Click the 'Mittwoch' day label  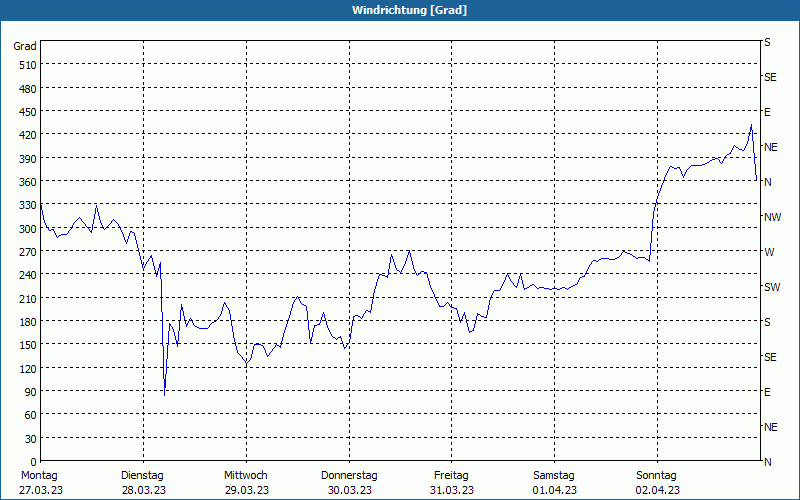point(245,476)
